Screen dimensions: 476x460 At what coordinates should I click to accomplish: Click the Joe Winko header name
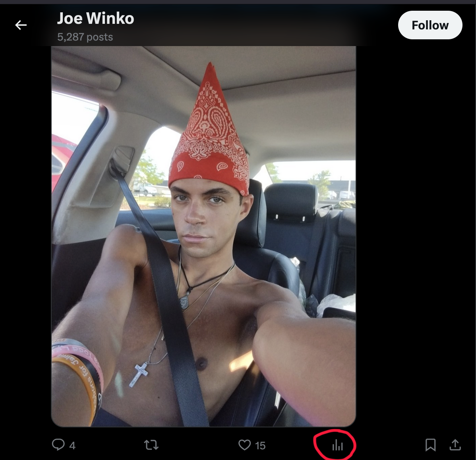(x=95, y=18)
